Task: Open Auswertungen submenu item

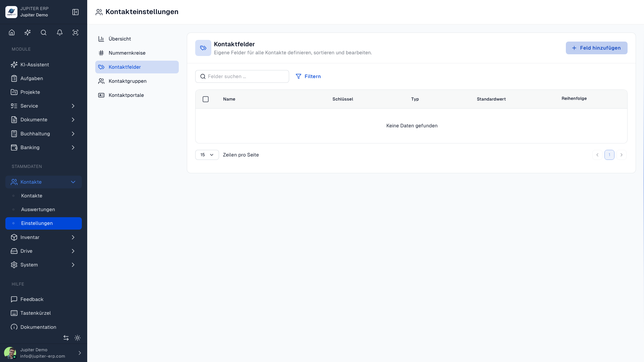Action: point(44,209)
